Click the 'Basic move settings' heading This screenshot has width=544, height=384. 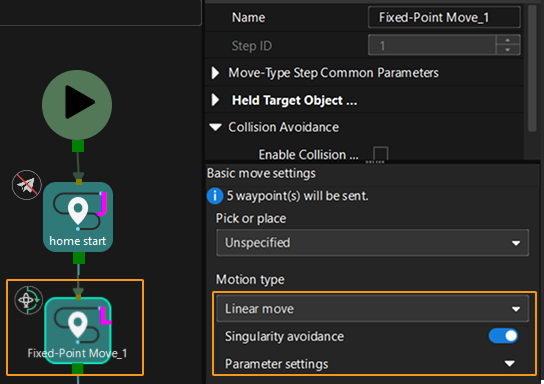click(x=261, y=173)
